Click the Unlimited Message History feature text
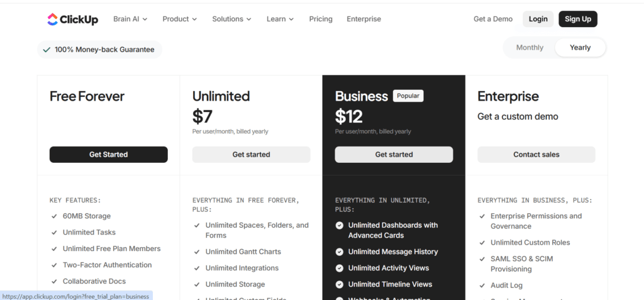Image resolution: width=644 pixels, height=300 pixels. coord(393,252)
